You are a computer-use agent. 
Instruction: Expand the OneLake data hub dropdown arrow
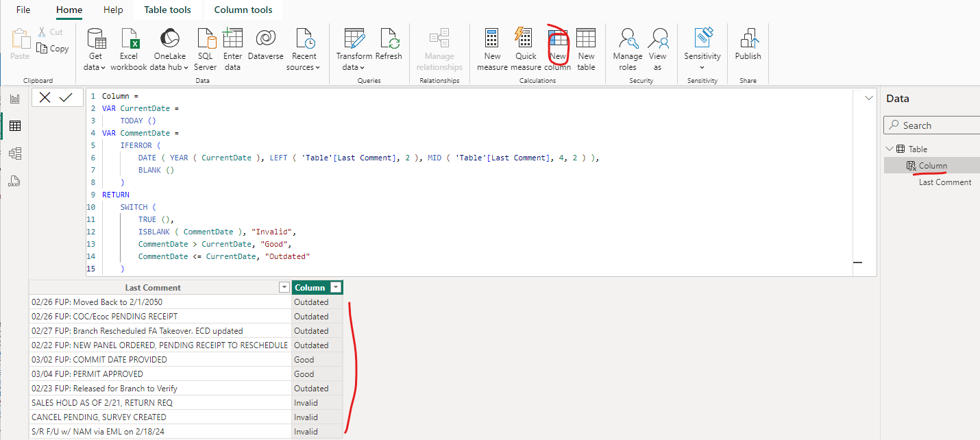coord(186,67)
